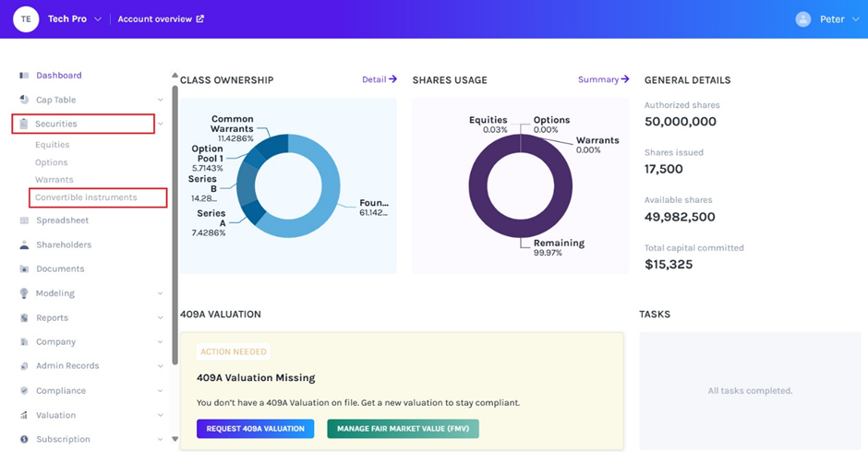868x452 pixels.
Task: Expand the Reports sidebar section
Action: 161,318
